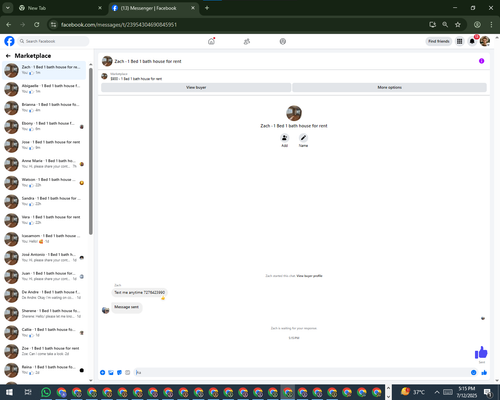The image size is (500, 400).
Task: Open the Callie conversation
Action: (x=44, y=332)
